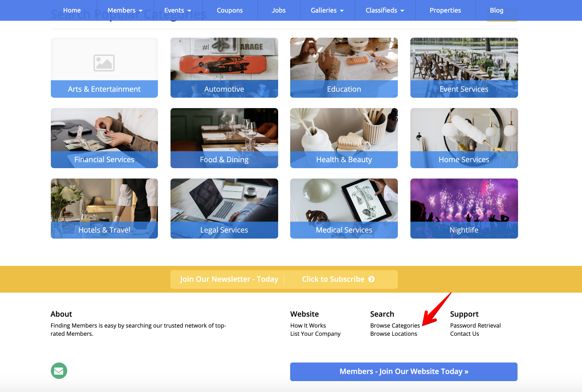The width and height of the screenshot is (582, 392).
Task: Open the Jobs page from the navbar
Action: 279,10
